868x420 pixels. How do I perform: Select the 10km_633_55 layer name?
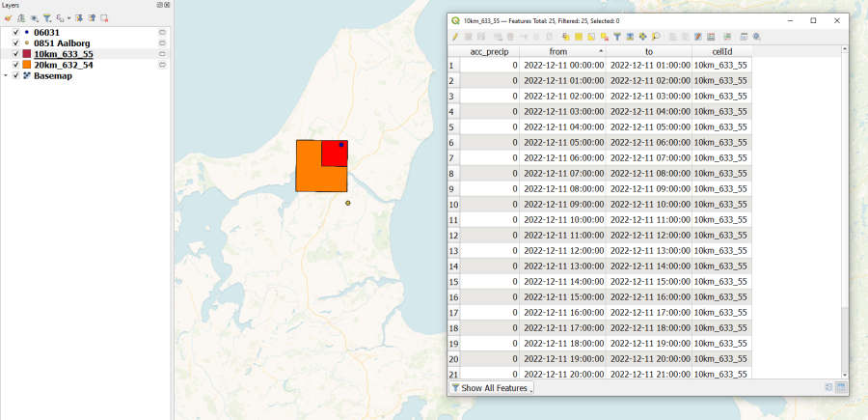click(64, 54)
